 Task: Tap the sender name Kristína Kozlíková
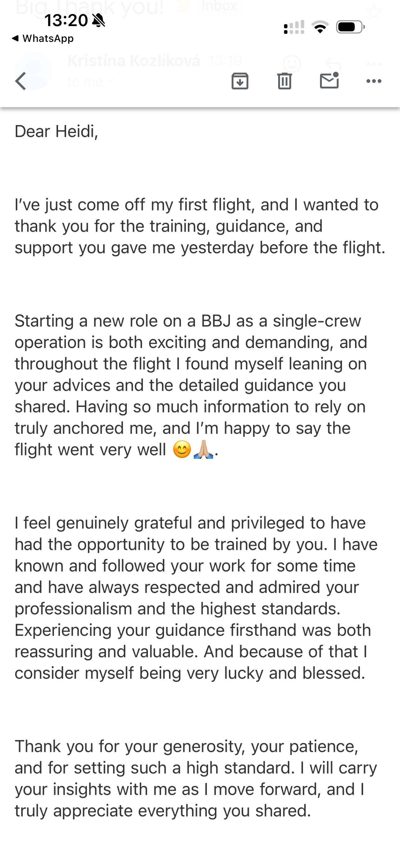134,61
